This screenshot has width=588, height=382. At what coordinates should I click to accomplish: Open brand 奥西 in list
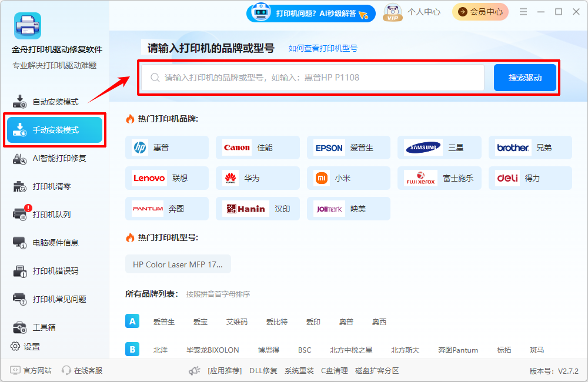[x=379, y=321]
